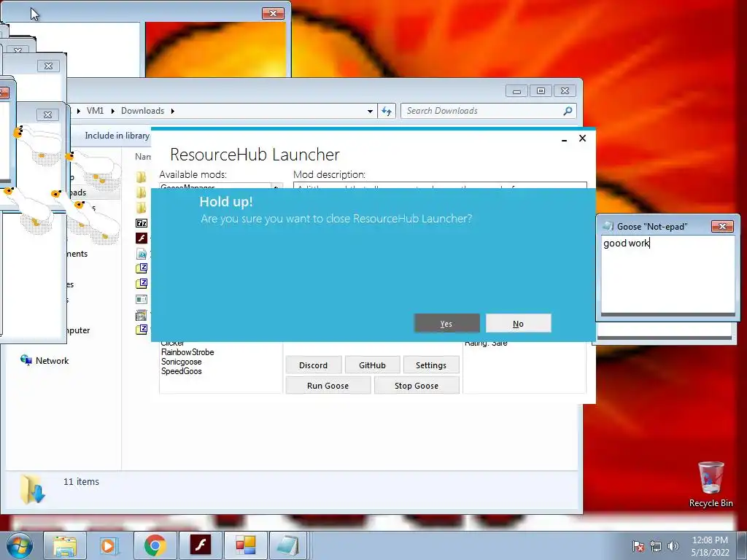Click the Stop Goose button

(x=417, y=386)
